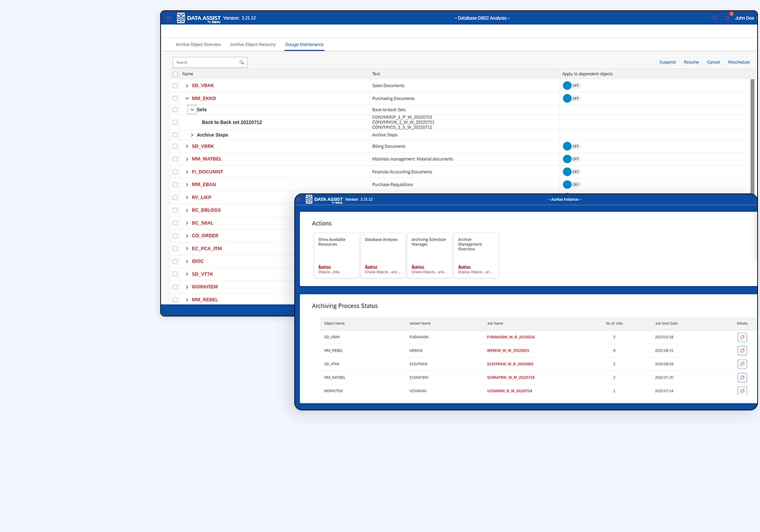Open details icon for SD_VBAK job row

(741, 336)
